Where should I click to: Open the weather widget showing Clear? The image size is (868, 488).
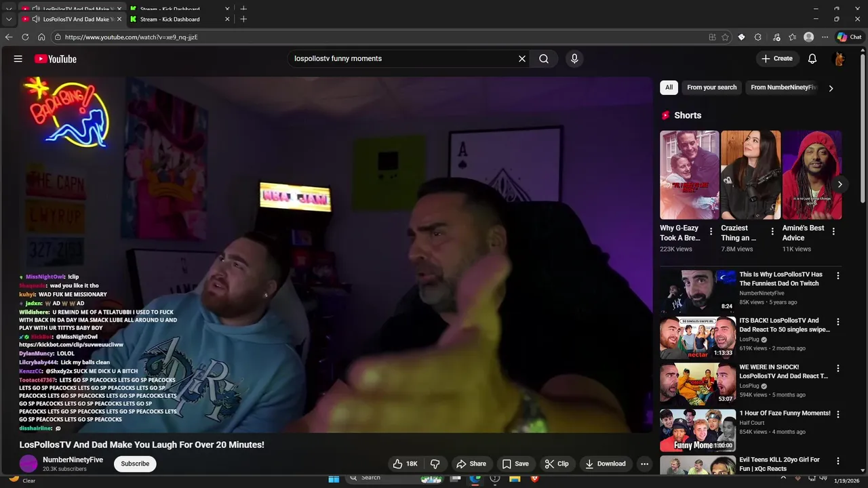pos(21,480)
